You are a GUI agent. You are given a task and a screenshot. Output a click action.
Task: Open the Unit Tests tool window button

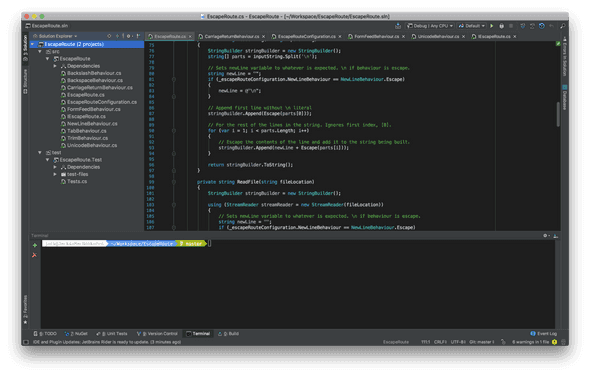click(112, 333)
